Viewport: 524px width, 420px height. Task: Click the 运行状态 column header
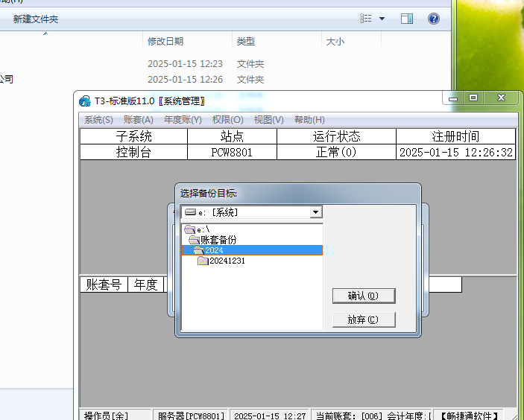(x=336, y=136)
